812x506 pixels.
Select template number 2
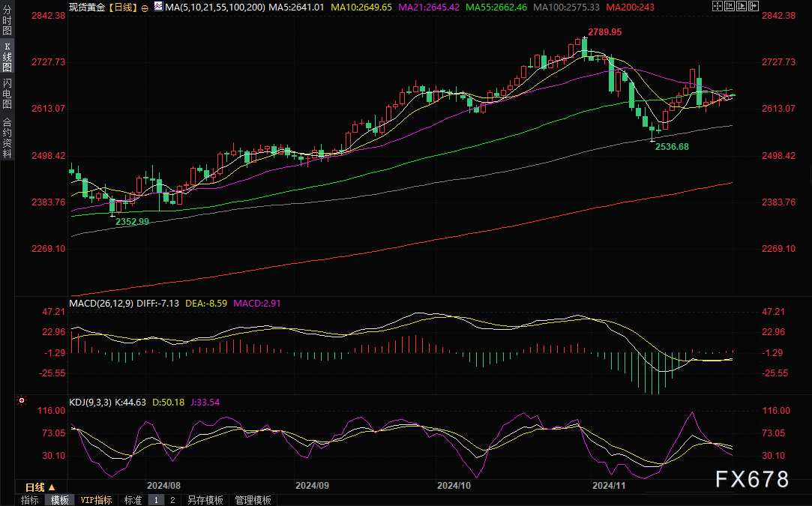click(172, 500)
